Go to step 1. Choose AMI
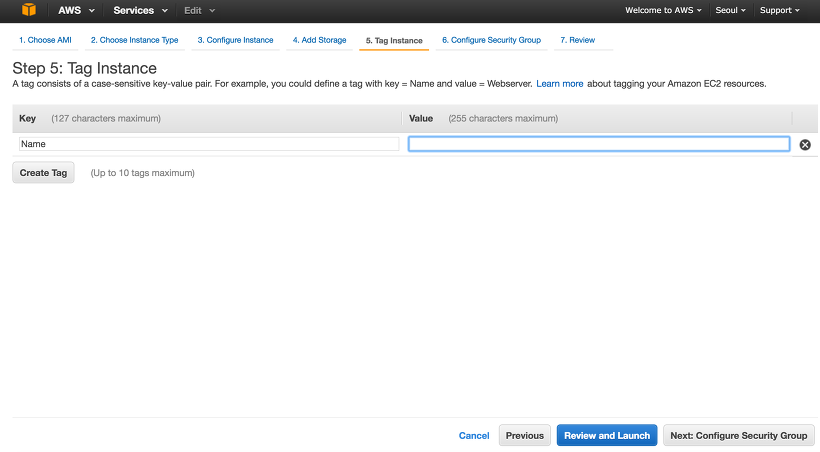 (x=45, y=40)
